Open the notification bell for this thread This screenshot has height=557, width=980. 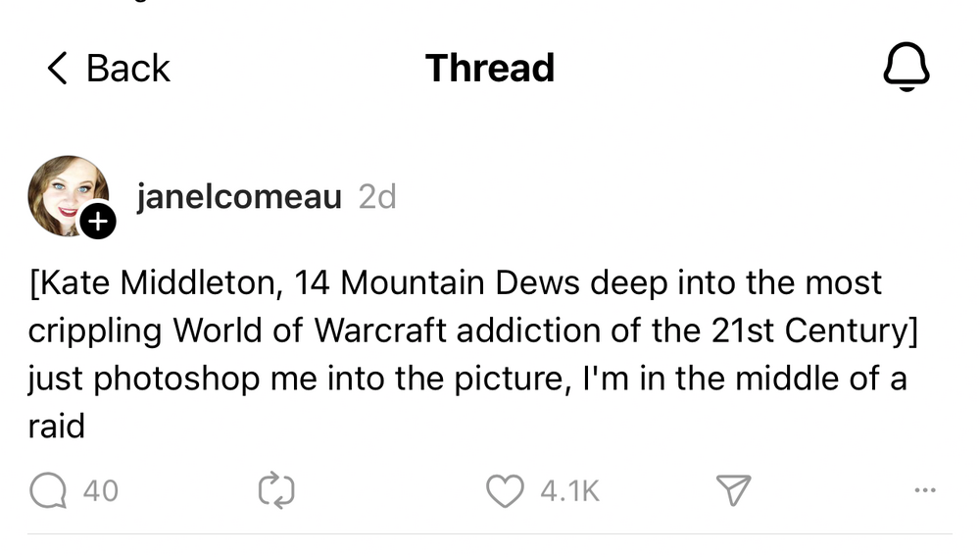tap(906, 69)
